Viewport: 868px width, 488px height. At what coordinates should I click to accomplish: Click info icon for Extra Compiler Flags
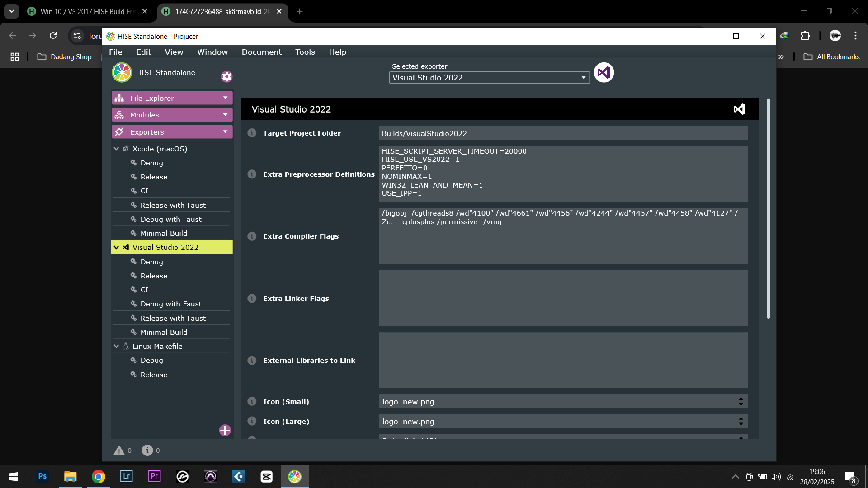(252, 236)
